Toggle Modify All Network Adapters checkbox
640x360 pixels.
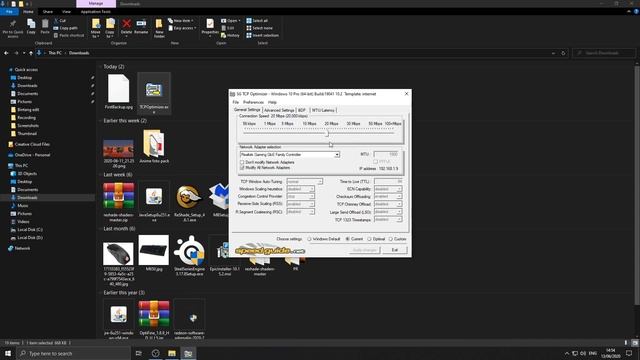242,168
